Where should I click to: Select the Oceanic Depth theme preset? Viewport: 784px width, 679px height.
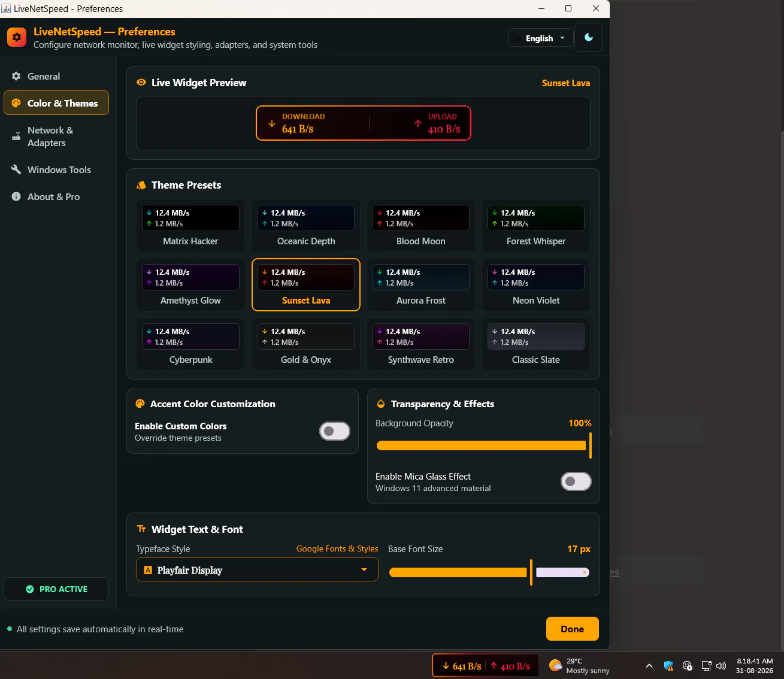[x=306, y=225]
